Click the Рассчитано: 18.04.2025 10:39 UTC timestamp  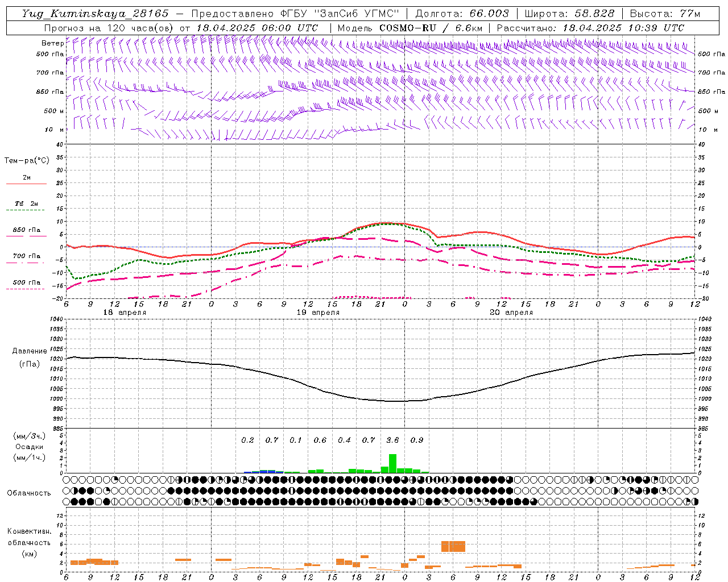coord(590,28)
